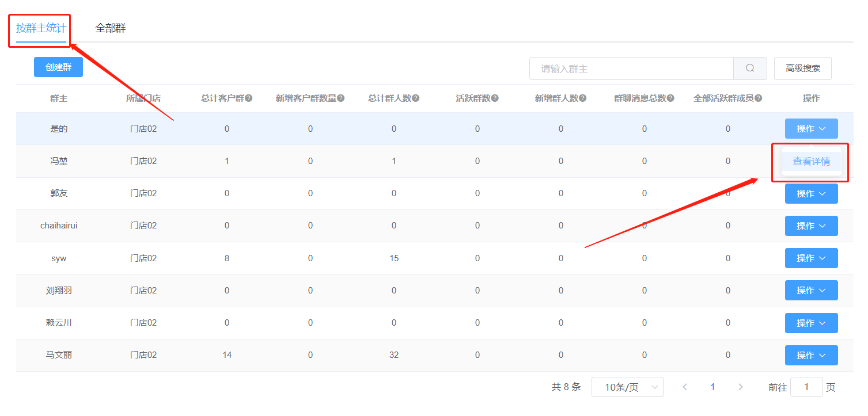Open 高级搜索 advanced search
Image resolution: width=868 pixels, height=416 pixels.
pos(803,68)
